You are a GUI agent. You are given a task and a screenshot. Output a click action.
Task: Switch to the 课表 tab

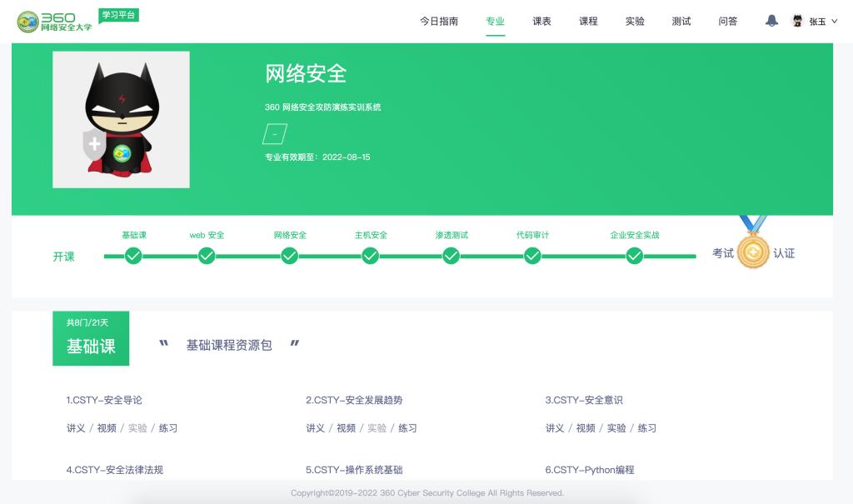[x=541, y=22]
